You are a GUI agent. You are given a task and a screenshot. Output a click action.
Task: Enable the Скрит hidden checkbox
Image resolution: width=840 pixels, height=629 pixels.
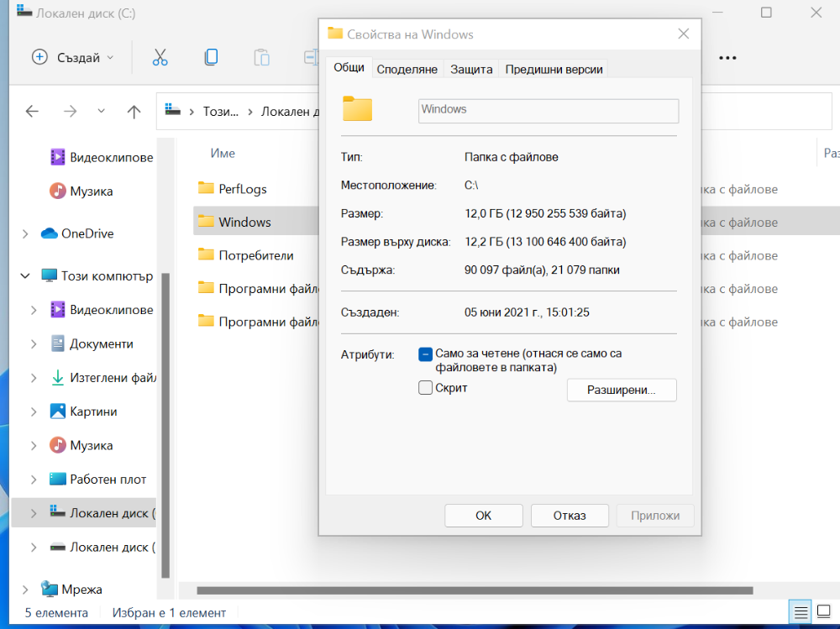point(425,387)
